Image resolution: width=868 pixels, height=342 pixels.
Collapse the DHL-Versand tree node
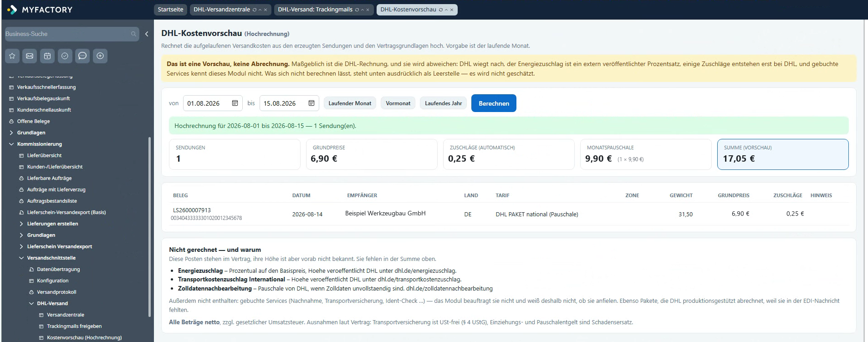pos(31,303)
